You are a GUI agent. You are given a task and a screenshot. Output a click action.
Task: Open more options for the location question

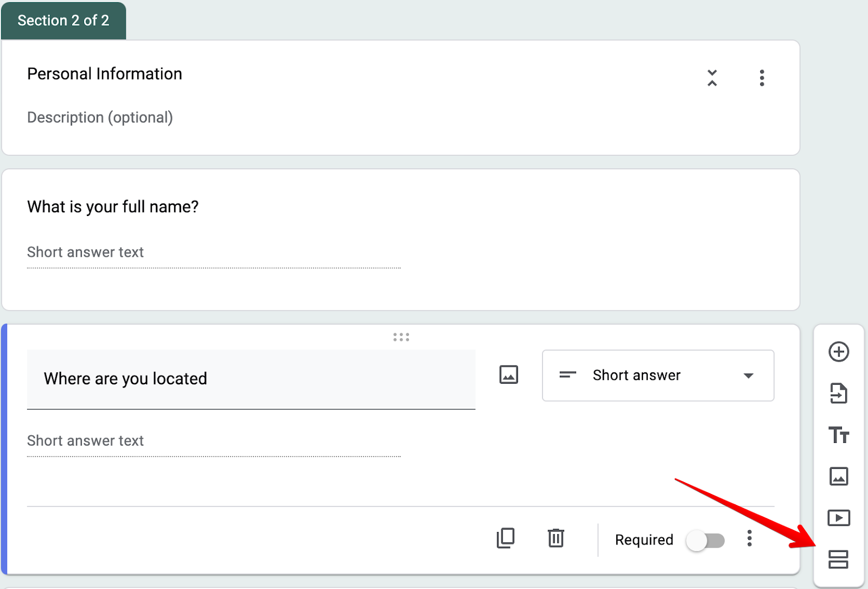click(750, 539)
